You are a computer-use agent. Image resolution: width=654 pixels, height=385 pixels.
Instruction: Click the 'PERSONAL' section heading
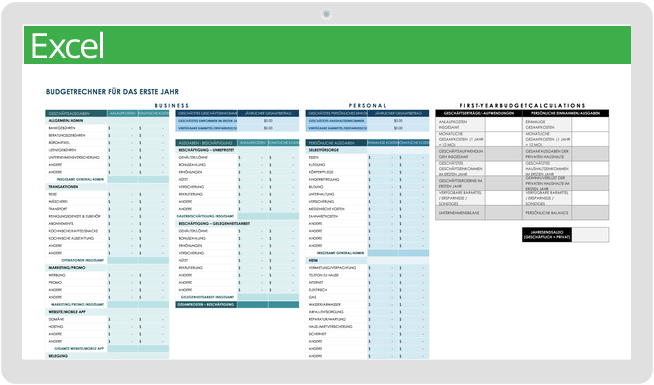click(367, 106)
